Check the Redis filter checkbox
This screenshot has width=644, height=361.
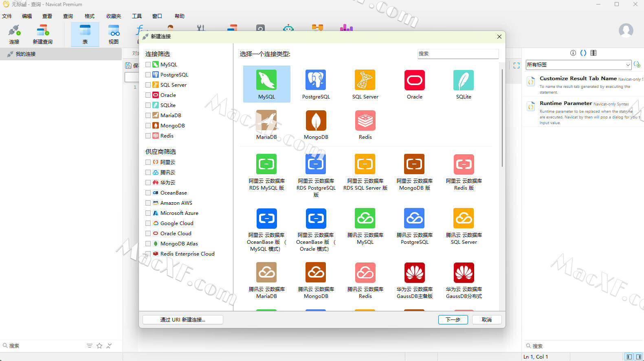[x=148, y=136]
